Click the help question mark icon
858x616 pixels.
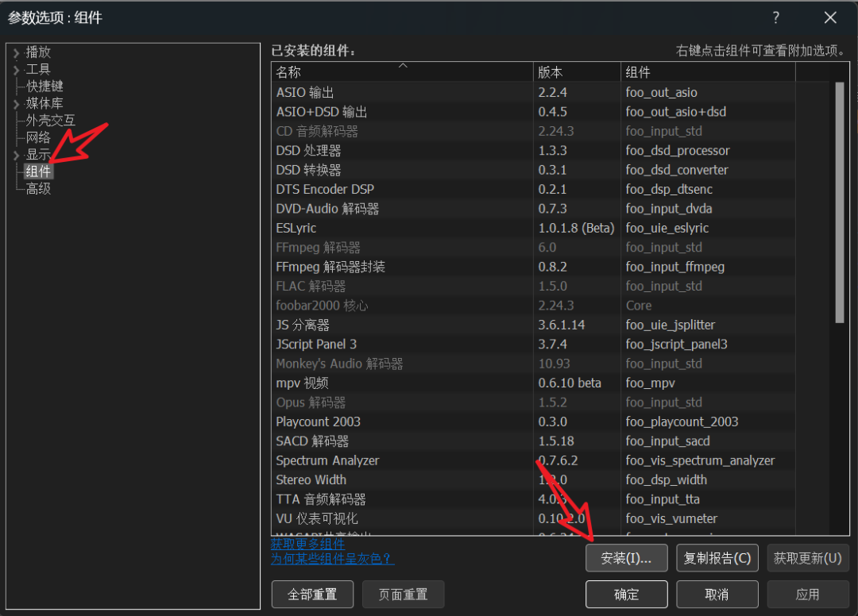click(775, 17)
